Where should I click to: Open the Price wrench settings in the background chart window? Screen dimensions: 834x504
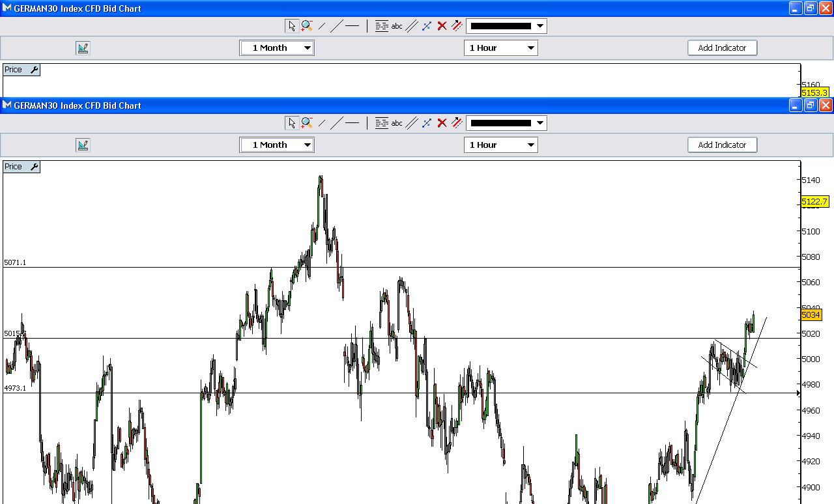click(x=35, y=70)
